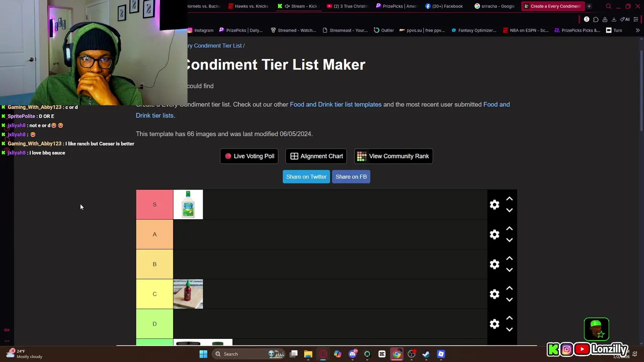
Task: Move C tier row up with arrow
Action: pos(509,288)
